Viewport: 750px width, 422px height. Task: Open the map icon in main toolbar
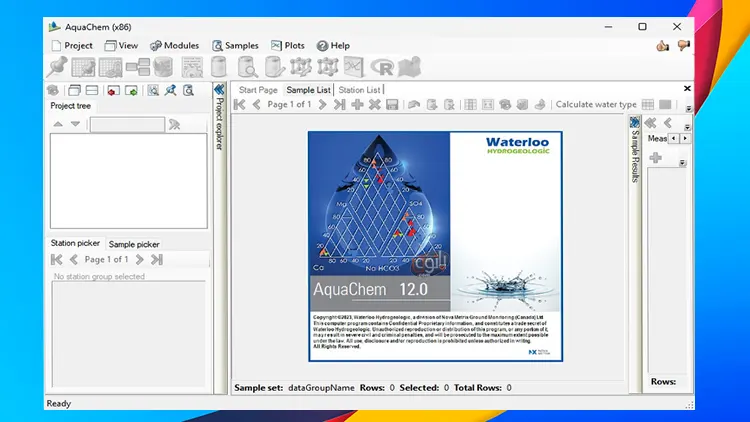coord(409,67)
